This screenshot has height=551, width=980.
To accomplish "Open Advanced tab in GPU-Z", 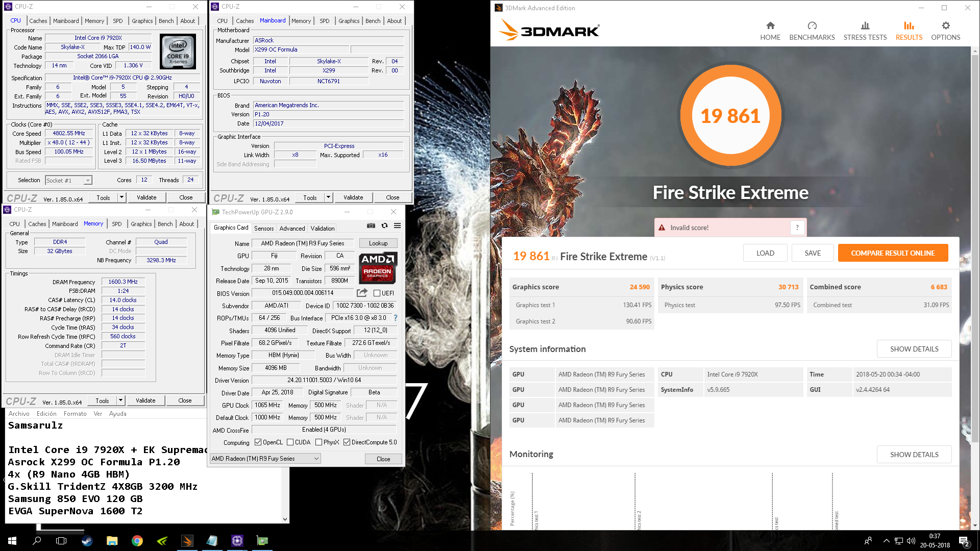I will click(x=292, y=229).
